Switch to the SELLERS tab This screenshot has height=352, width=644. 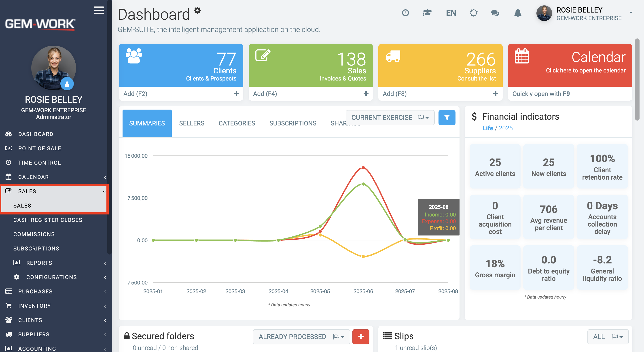point(192,123)
